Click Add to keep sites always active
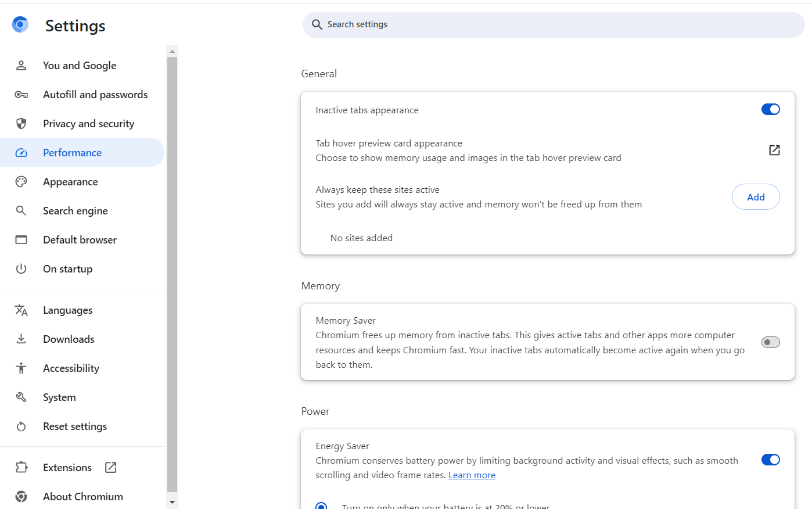 (x=756, y=197)
